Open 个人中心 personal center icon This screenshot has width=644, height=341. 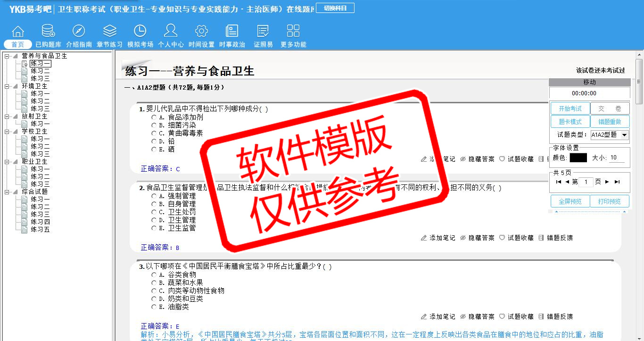(171, 32)
